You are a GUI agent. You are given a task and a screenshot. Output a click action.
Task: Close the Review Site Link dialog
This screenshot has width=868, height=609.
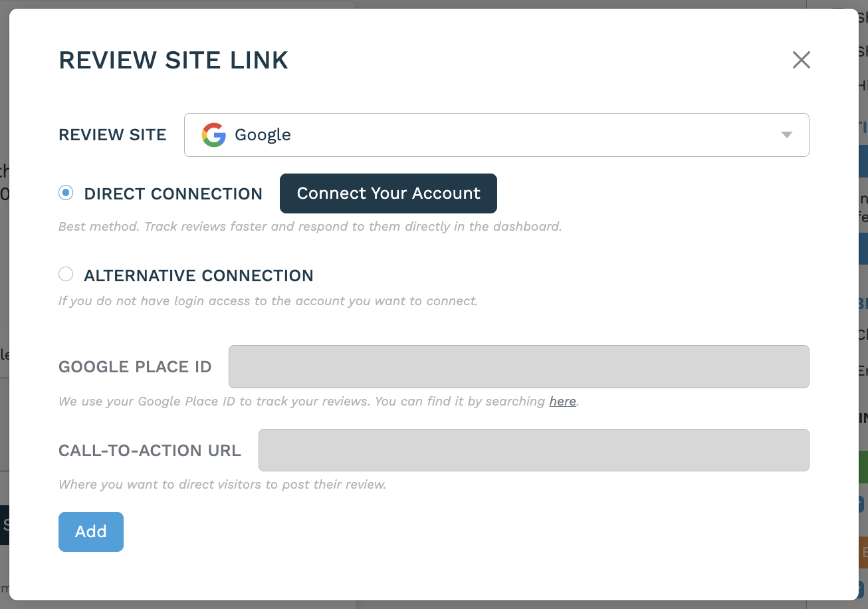click(x=801, y=60)
